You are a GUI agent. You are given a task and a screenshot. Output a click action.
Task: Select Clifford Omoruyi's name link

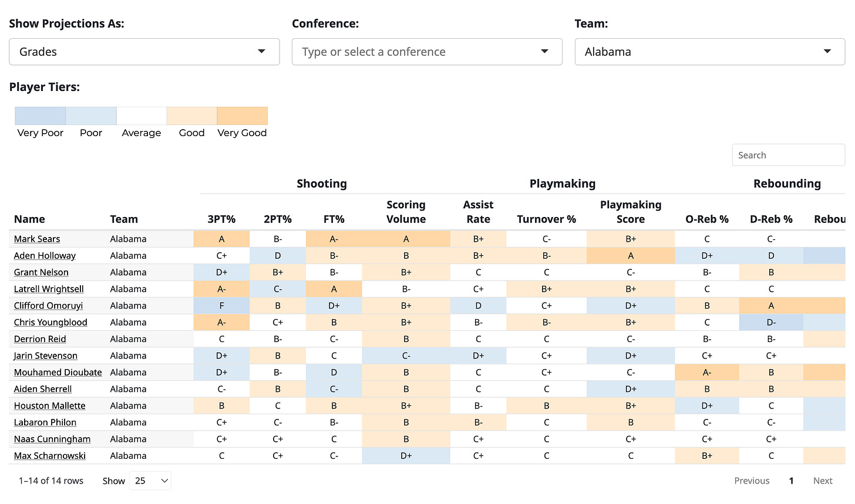click(48, 306)
